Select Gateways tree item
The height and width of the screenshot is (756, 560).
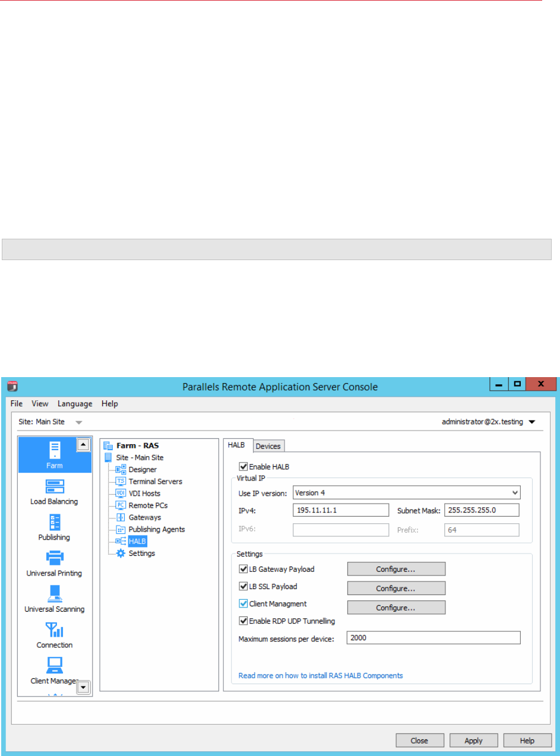click(x=145, y=517)
